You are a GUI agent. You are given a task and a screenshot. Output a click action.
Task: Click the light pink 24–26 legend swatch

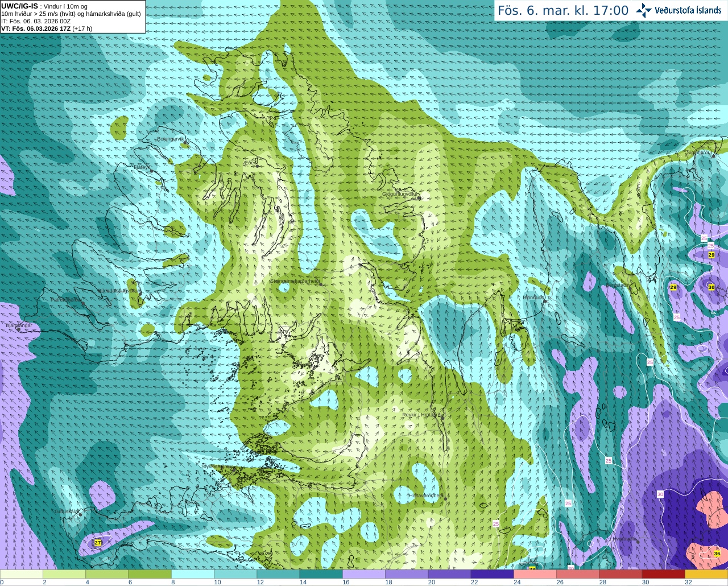click(535, 573)
